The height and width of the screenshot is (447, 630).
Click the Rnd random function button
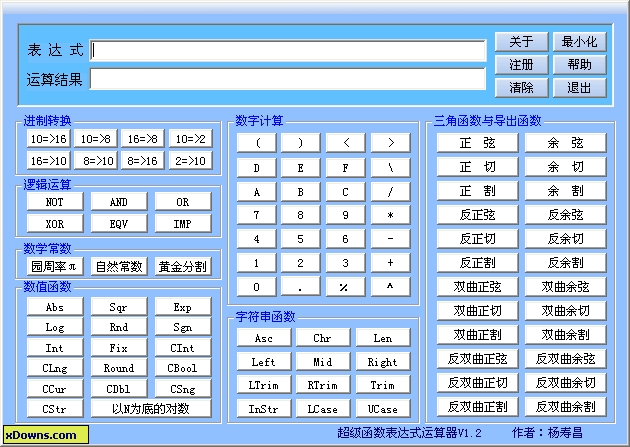coord(119,327)
